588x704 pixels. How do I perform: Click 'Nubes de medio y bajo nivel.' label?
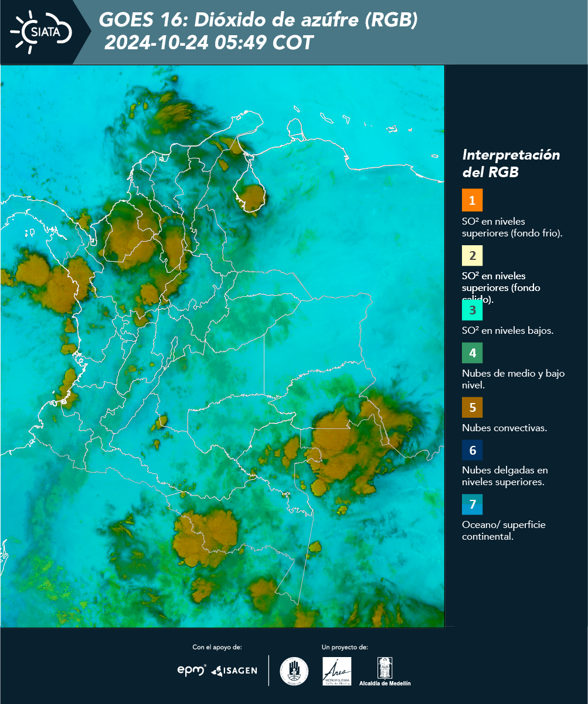click(514, 379)
